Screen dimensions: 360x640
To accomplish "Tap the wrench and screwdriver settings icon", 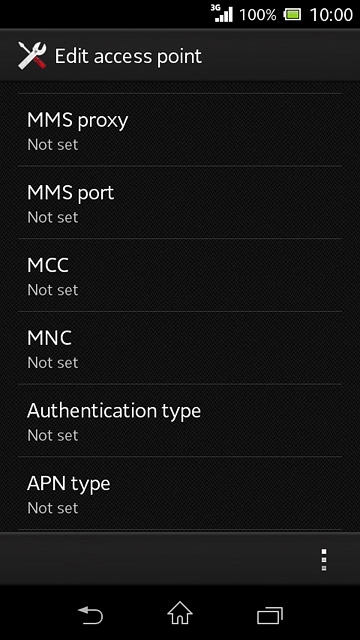I will pos(32,56).
